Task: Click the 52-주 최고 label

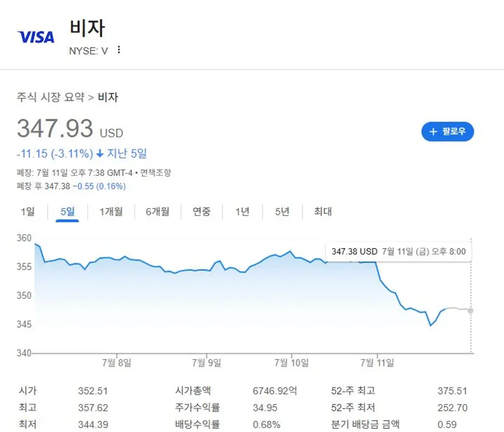Action: pyautogui.click(x=353, y=391)
